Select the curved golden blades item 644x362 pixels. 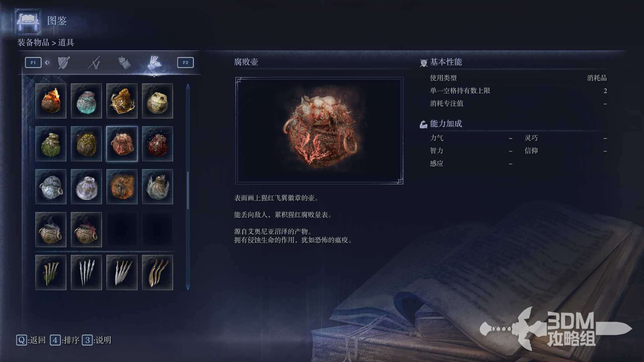[x=157, y=273]
